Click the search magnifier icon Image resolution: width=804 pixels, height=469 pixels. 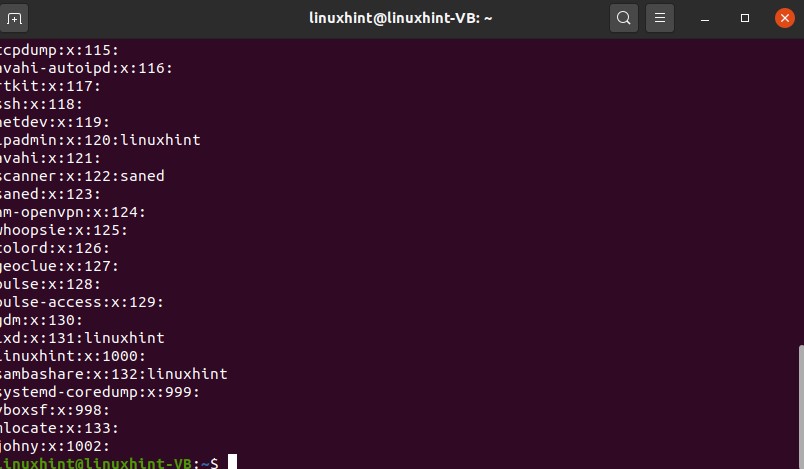point(623,18)
